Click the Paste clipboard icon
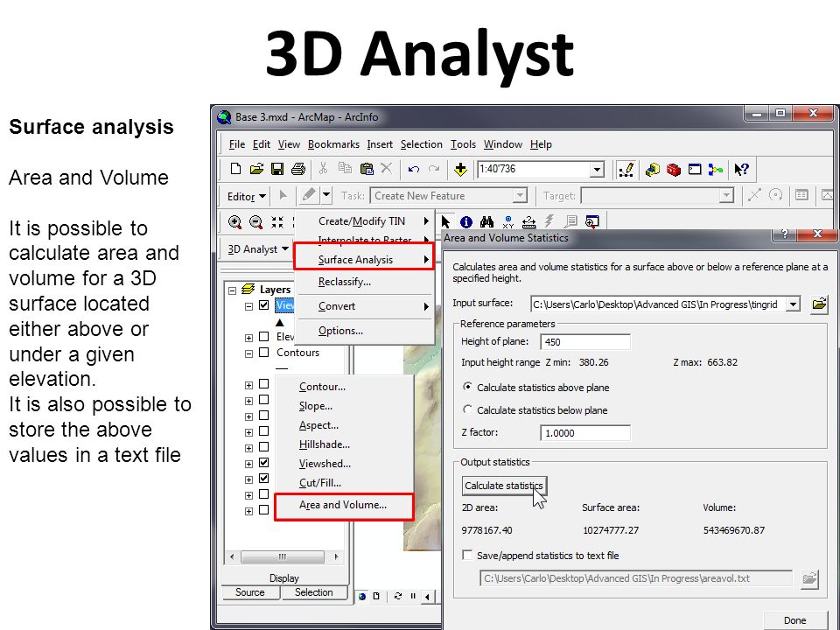 tap(367, 169)
